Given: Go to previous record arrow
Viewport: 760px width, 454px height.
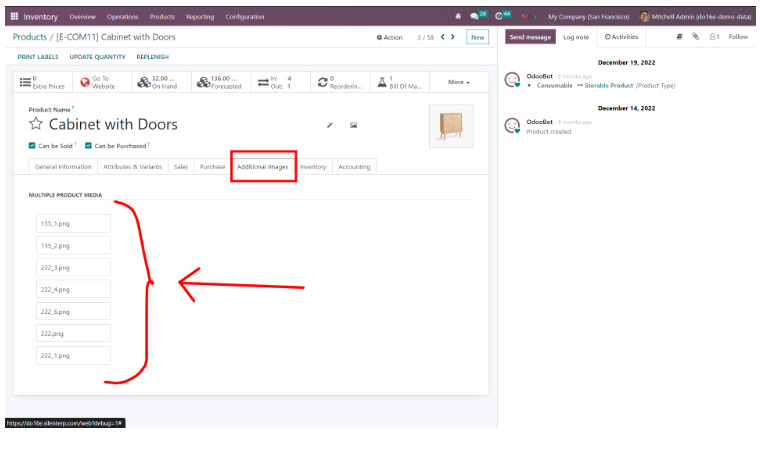Looking at the screenshot, I should pyautogui.click(x=442, y=37).
